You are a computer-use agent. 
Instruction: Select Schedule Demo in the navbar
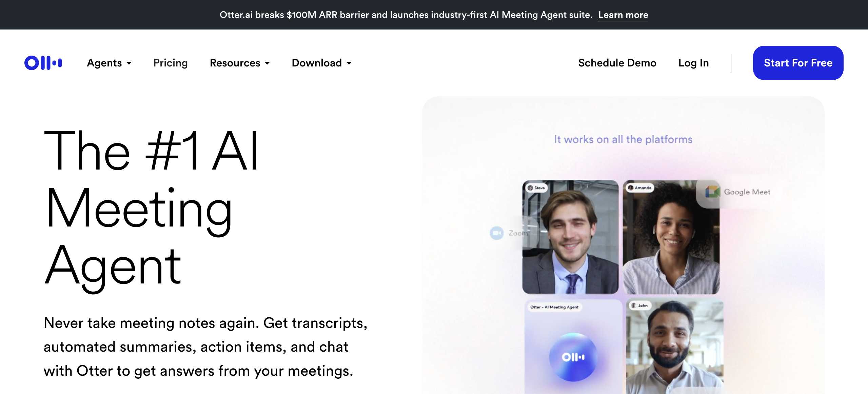(x=617, y=63)
